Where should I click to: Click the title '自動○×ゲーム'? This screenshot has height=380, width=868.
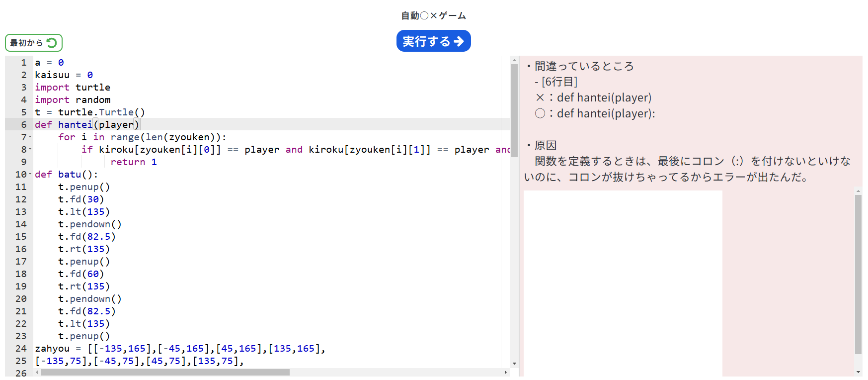tap(434, 15)
